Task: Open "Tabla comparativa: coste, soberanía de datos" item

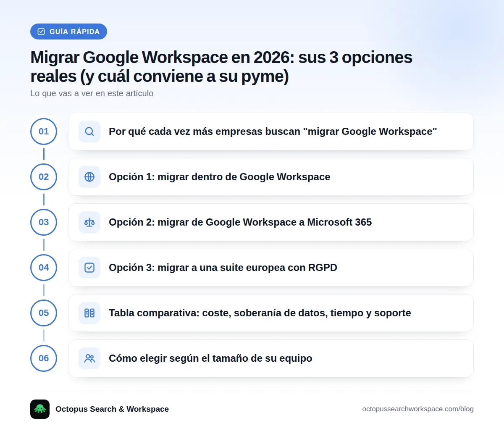Action: [271, 313]
